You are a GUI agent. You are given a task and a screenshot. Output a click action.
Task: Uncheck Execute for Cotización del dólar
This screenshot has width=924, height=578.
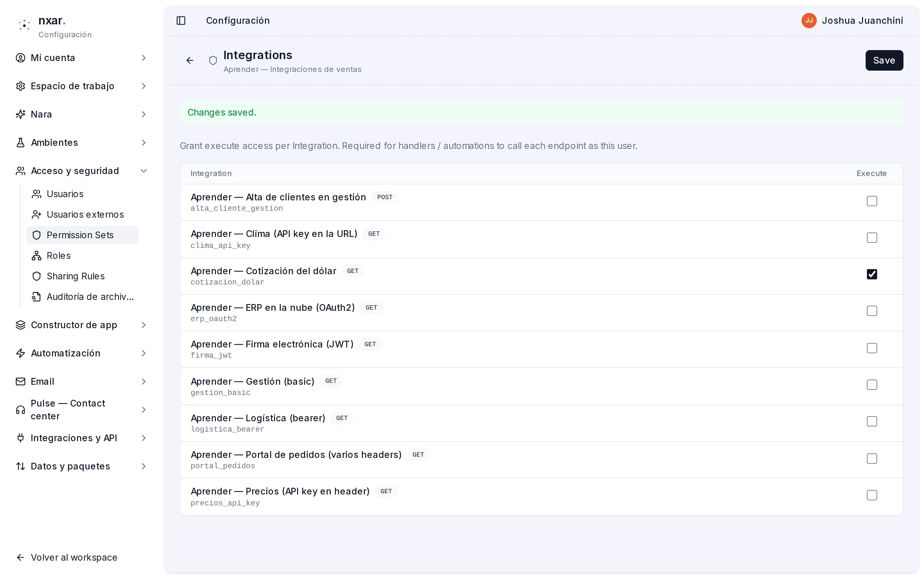tap(872, 275)
